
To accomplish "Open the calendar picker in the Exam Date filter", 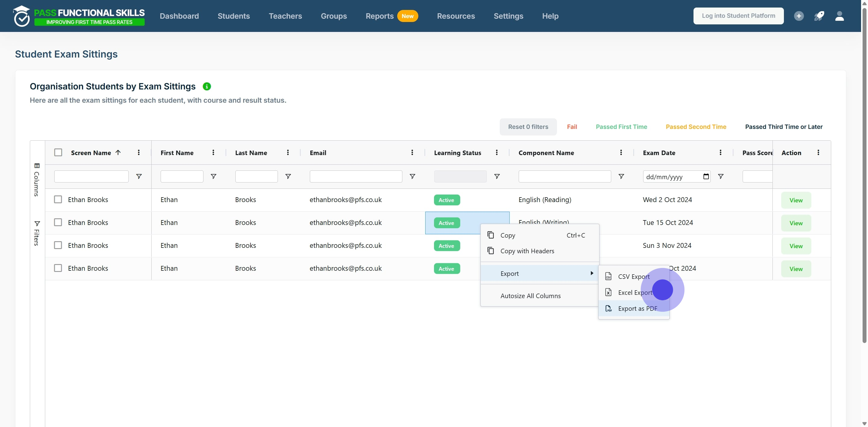I will tap(706, 176).
